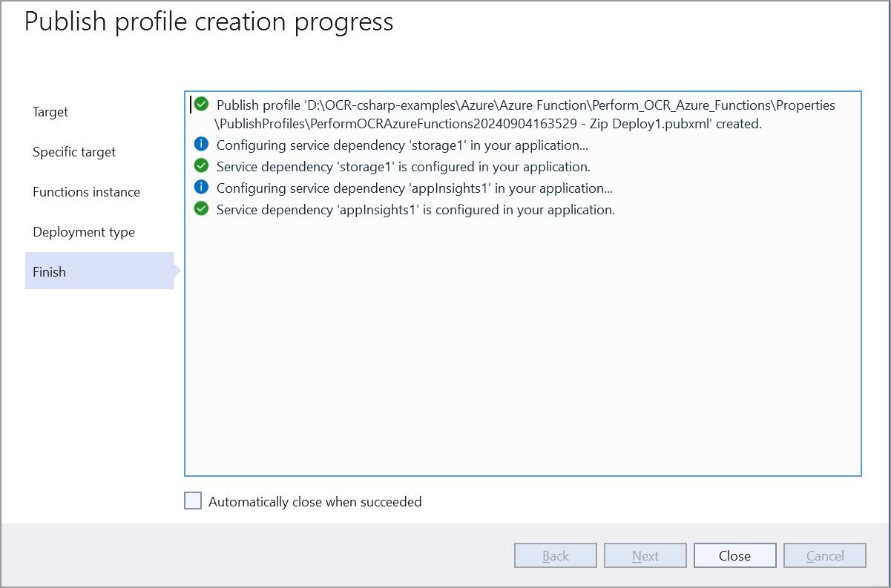Click the disabled Back button
891x588 pixels.
tap(555, 555)
